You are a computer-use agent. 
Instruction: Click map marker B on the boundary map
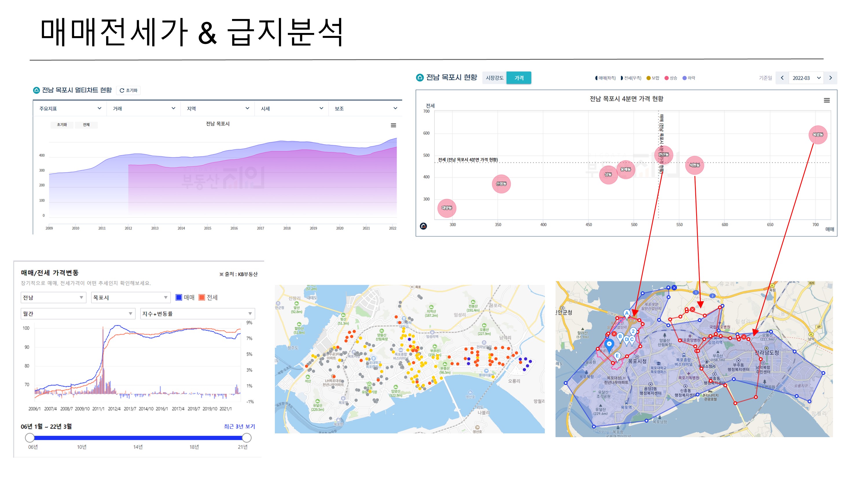620,337
